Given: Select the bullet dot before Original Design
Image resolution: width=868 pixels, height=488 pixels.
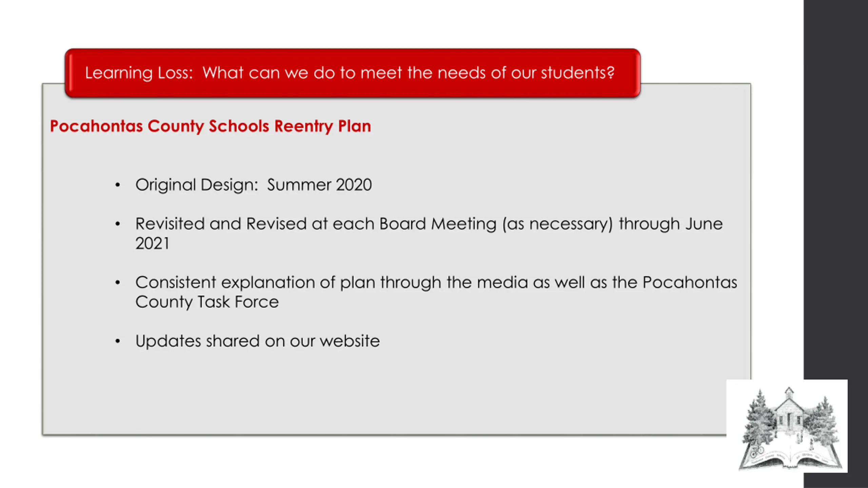Looking at the screenshot, I should (118, 185).
